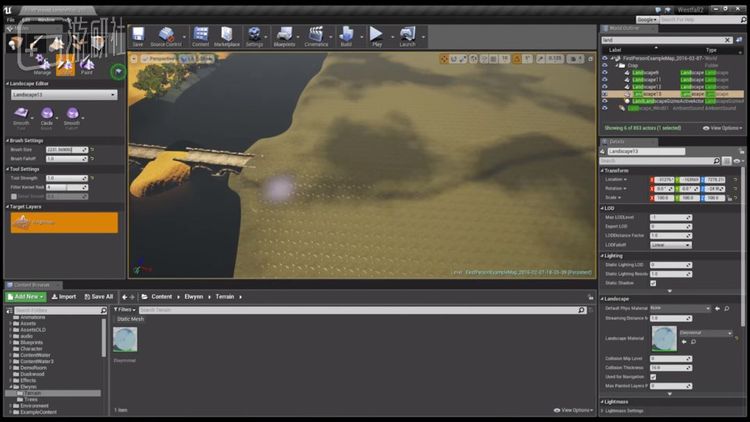The image size is (750, 422).
Task: Open the Marketplace from toolbar
Action: (227, 36)
